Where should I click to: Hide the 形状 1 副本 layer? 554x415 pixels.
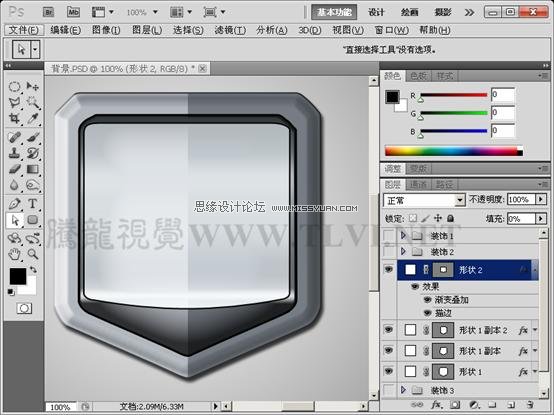pos(389,351)
